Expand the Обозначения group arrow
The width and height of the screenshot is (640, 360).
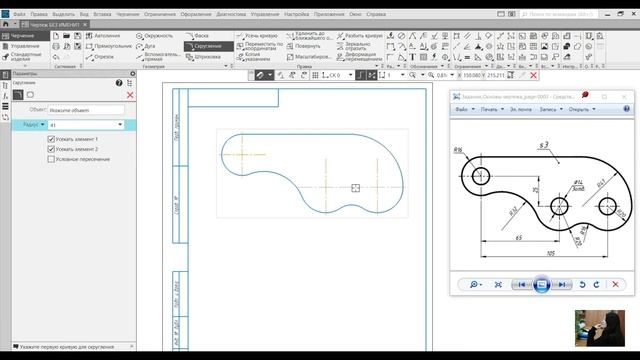point(442,66)
